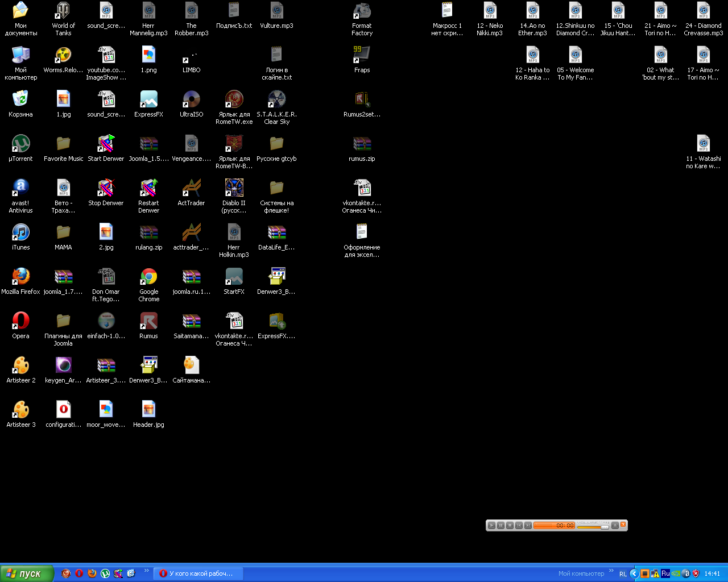
Task: Launch UltraISO from the desktop
Action: (x=191, y=103)
